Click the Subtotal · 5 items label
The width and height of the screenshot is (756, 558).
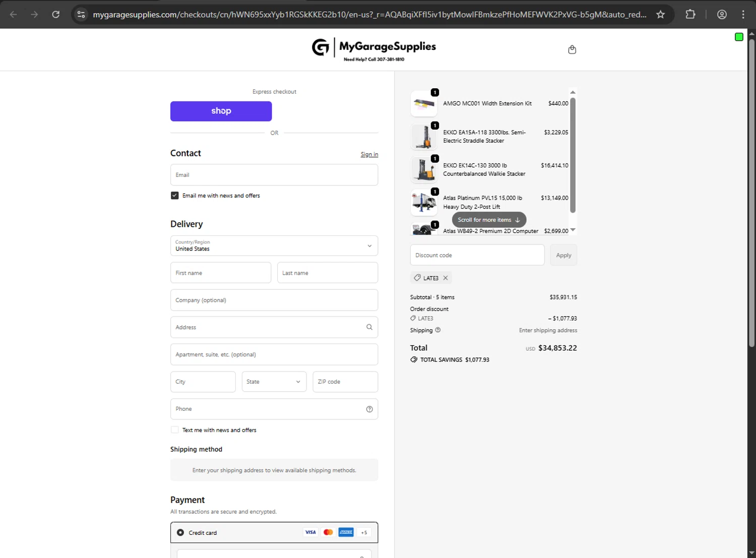432,297
